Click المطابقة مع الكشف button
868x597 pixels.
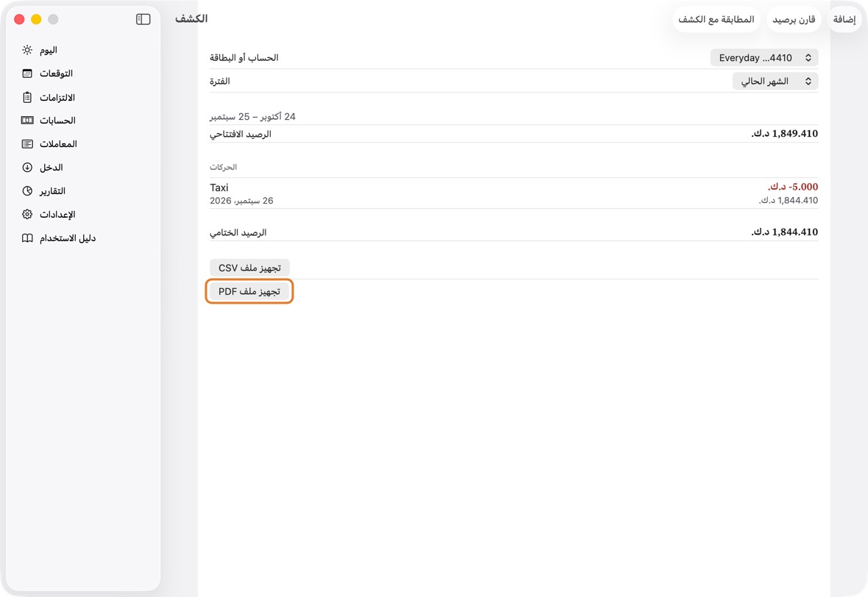716,19
